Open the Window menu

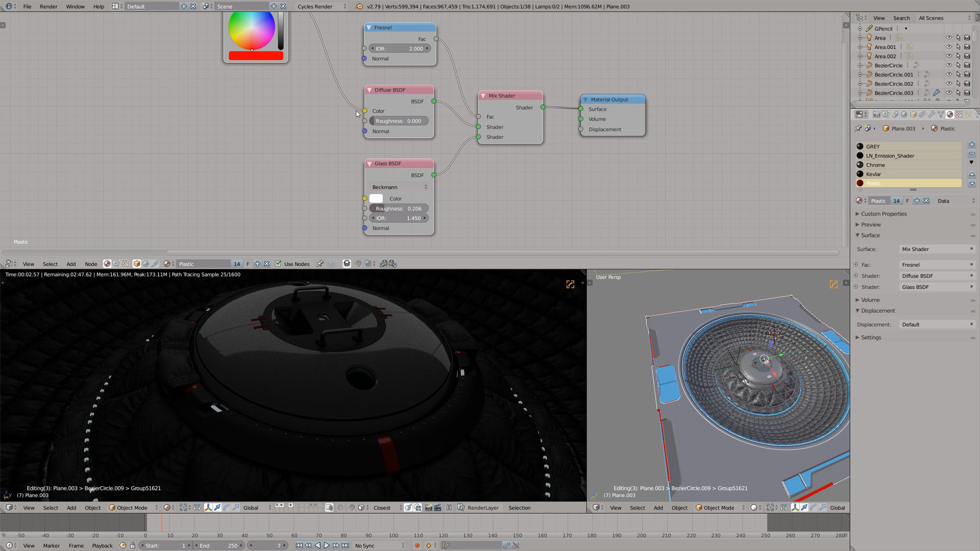coord(75,6)
